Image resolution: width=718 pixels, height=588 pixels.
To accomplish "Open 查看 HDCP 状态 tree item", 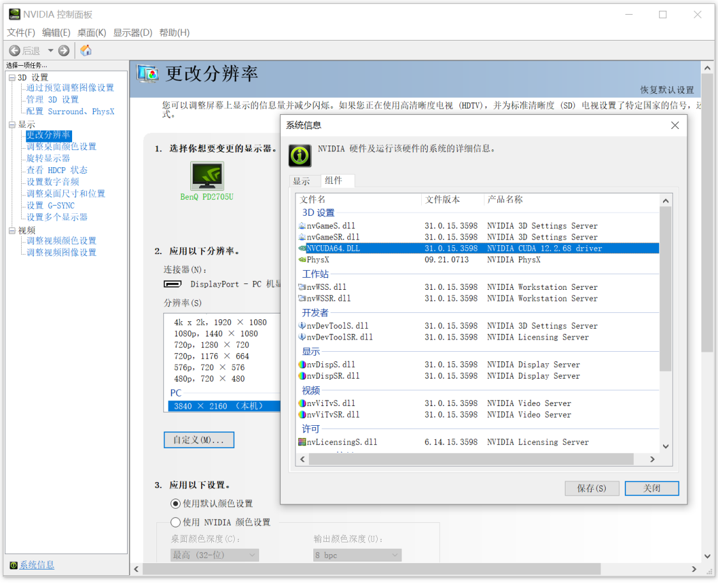I will click(57, 170).
